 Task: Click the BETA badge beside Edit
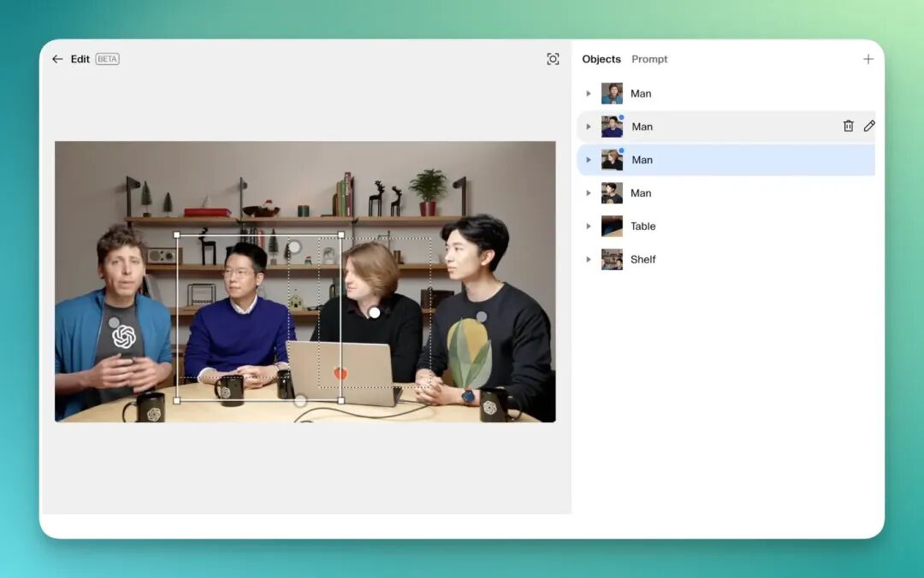[x=107, y=59]
